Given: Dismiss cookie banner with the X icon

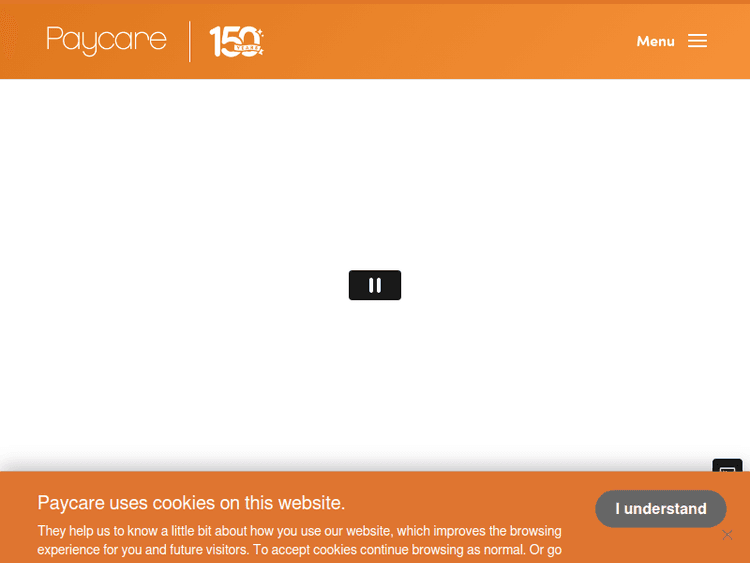Looking at the screenshot, I should (x=727, y=534).
